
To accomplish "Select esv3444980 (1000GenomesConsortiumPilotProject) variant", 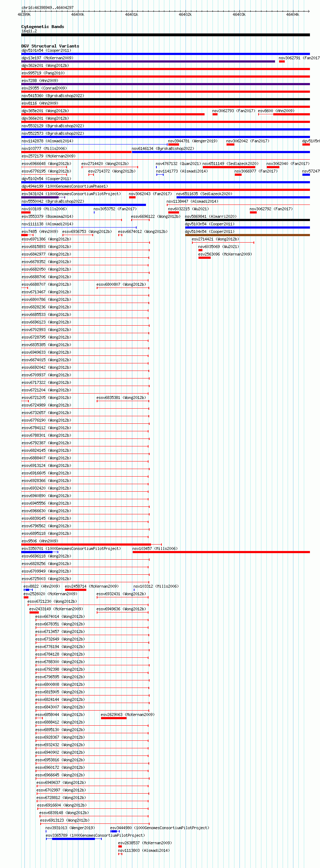I will point(115,831).
